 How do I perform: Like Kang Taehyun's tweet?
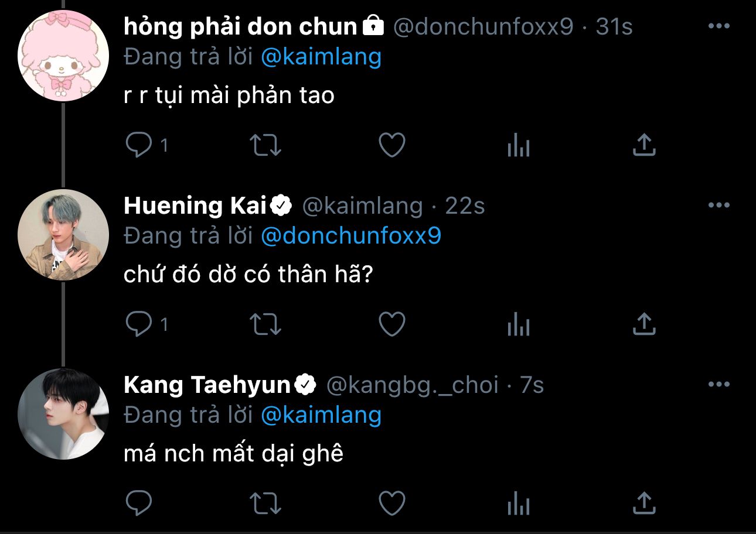click(392, 502)
